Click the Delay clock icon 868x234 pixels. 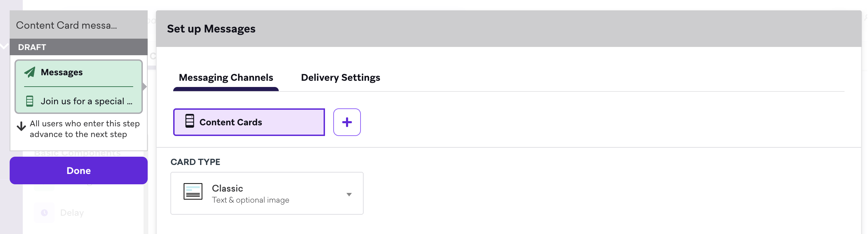[45, 213]
